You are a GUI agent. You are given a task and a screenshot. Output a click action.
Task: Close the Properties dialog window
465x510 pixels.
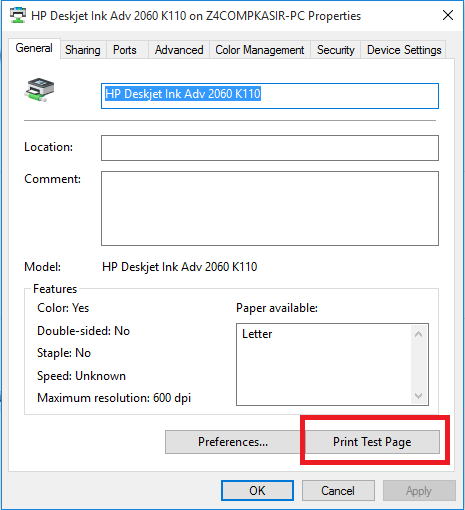click(x=448, y=15)
